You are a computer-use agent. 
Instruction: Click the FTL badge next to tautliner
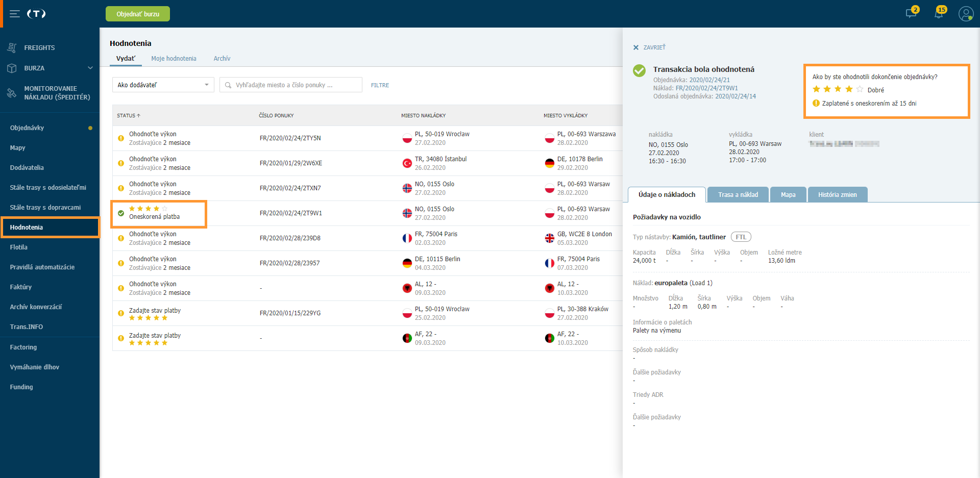coord(741,237)
